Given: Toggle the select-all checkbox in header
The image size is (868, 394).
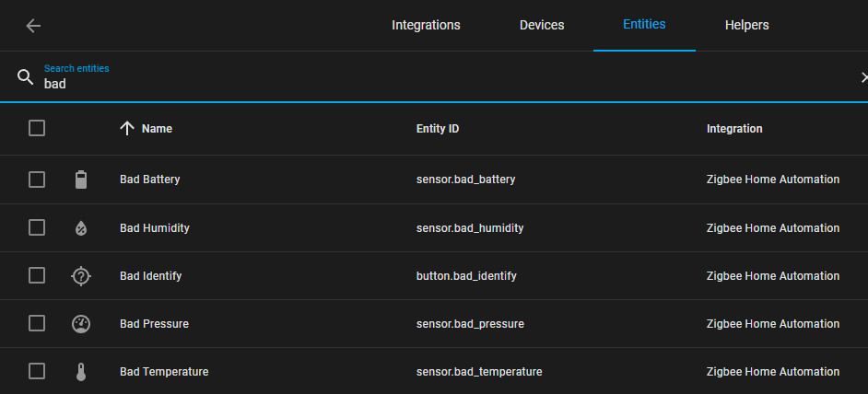Looking at the screenshot, I should (x=37, y=128).
